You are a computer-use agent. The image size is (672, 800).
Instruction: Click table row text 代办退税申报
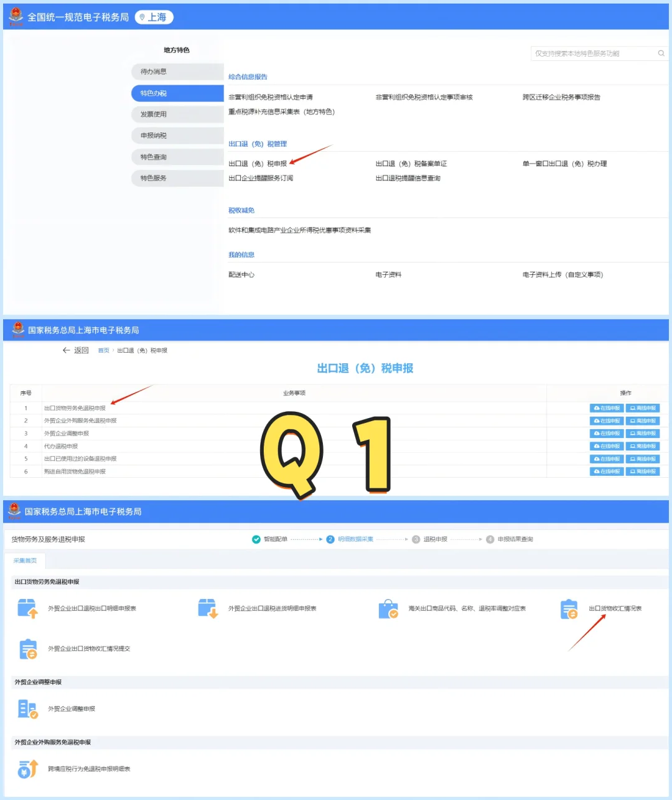click(x=61, y=446)
